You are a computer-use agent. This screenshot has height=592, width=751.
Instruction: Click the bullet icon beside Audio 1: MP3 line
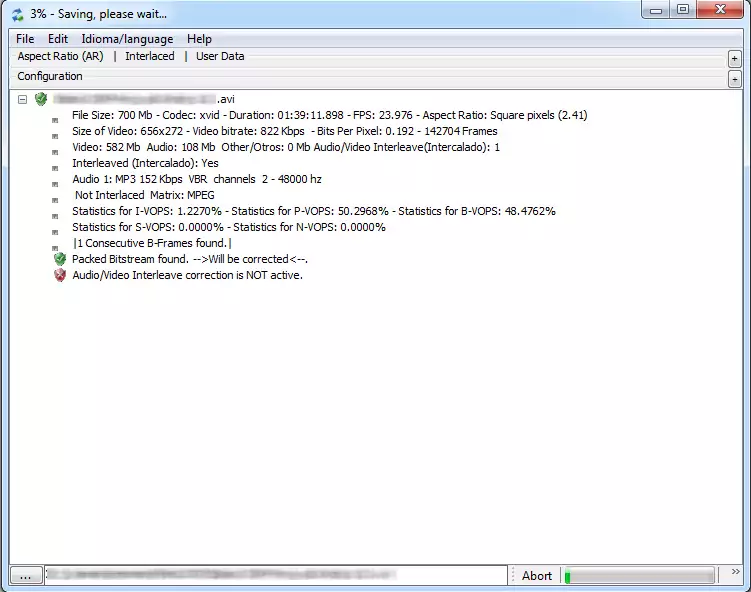pos(55,181)
